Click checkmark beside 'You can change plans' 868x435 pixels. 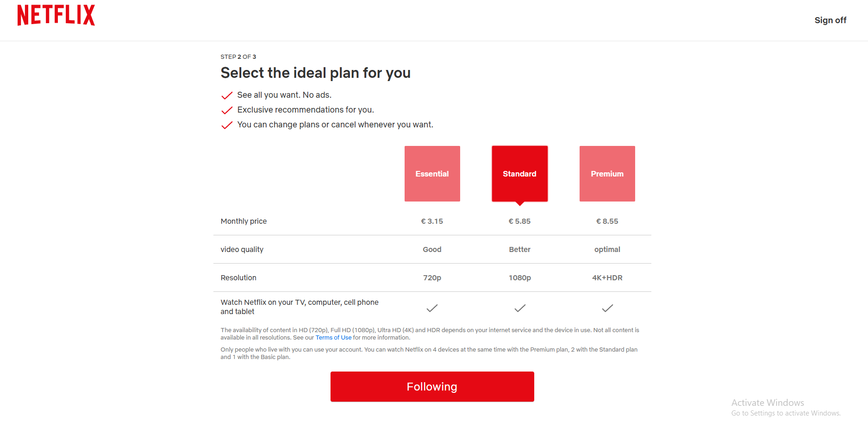[227, 125]
